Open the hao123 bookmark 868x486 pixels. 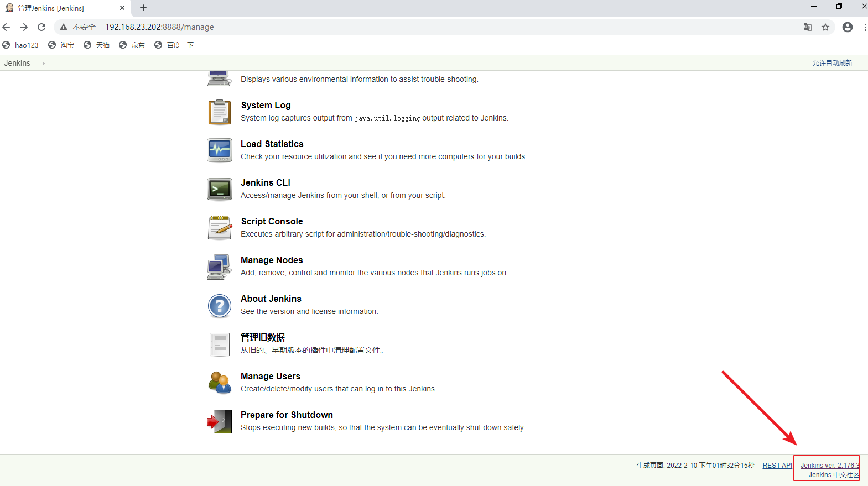[20, 45]
